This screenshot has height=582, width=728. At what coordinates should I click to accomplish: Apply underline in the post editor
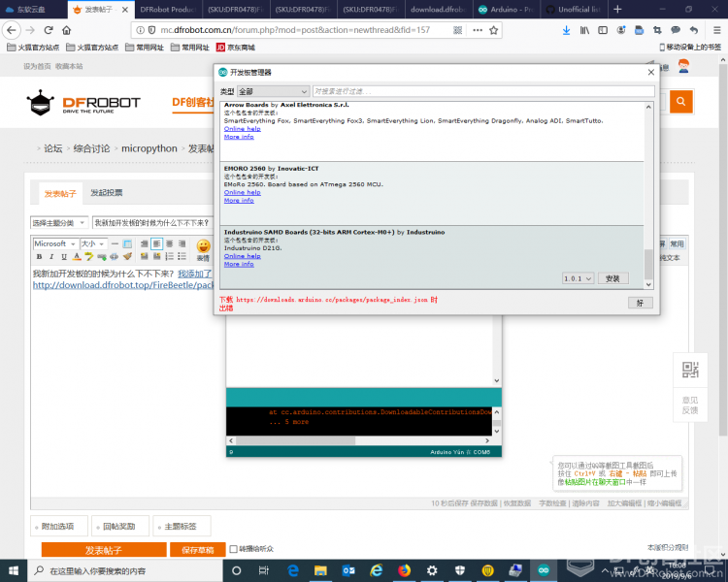(x=64, y=257)
